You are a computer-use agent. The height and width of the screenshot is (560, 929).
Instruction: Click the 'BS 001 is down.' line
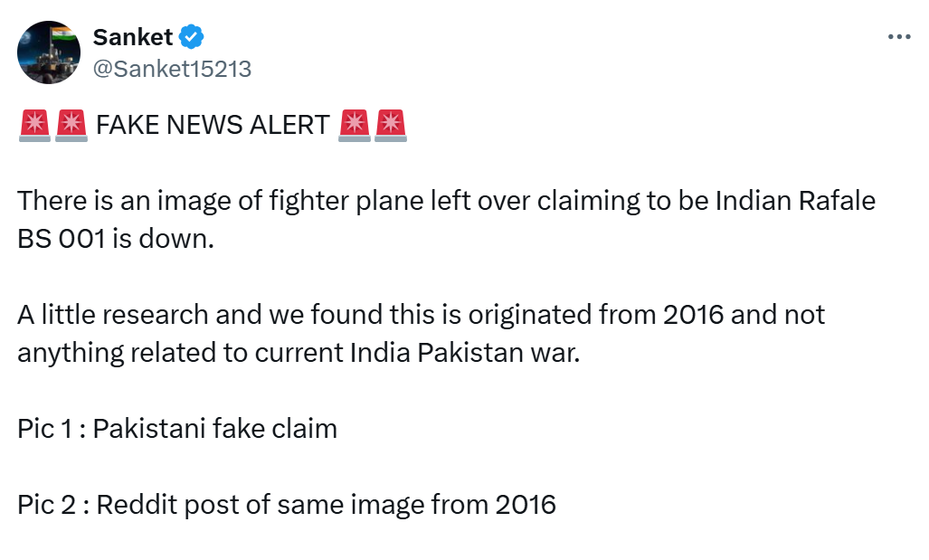[x=114, y=239]
